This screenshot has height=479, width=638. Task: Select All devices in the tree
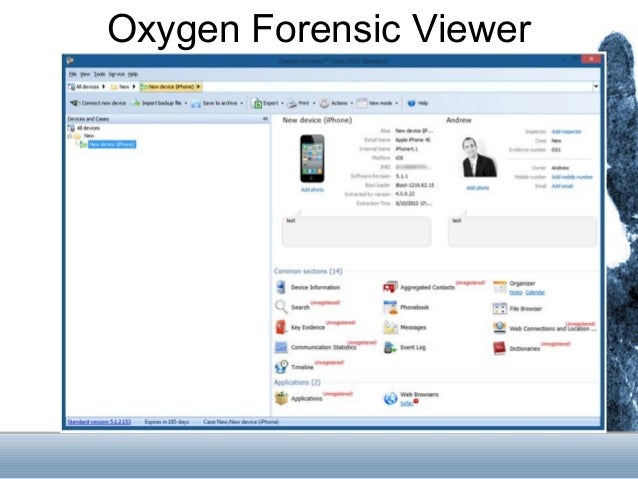click(88, 128)
